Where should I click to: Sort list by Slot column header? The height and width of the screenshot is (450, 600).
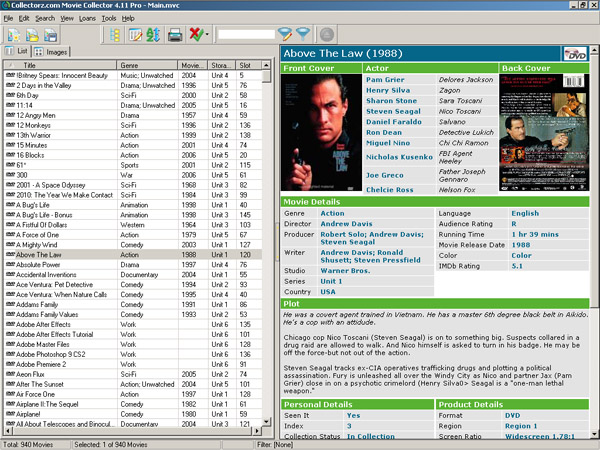(249, 65)
